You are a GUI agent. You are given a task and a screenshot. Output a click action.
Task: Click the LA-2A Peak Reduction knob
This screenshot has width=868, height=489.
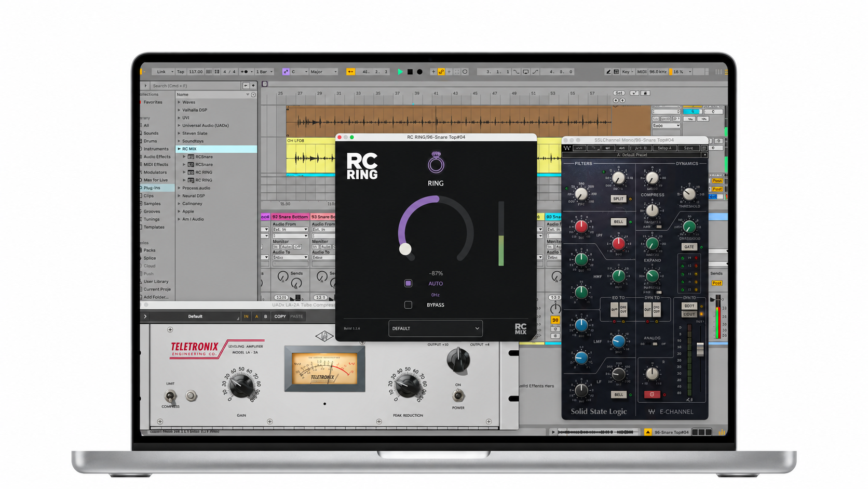tap(408, 385)
